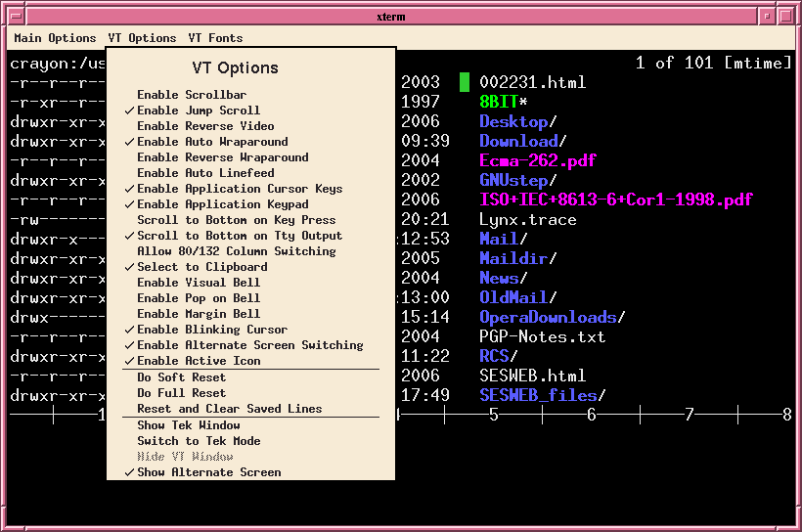Enable Scrollbar in VT Options
802x532 pixels.
(192, 95)
